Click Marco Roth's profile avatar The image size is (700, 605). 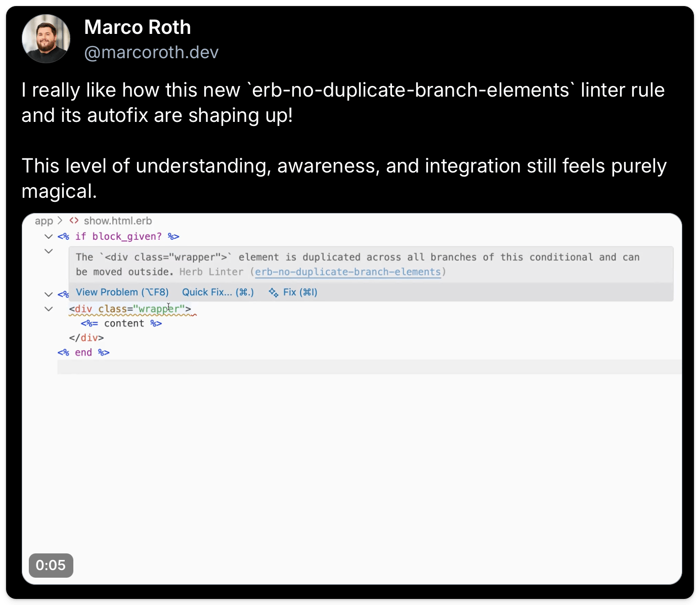pyautogui.click(x=46, y=39)
